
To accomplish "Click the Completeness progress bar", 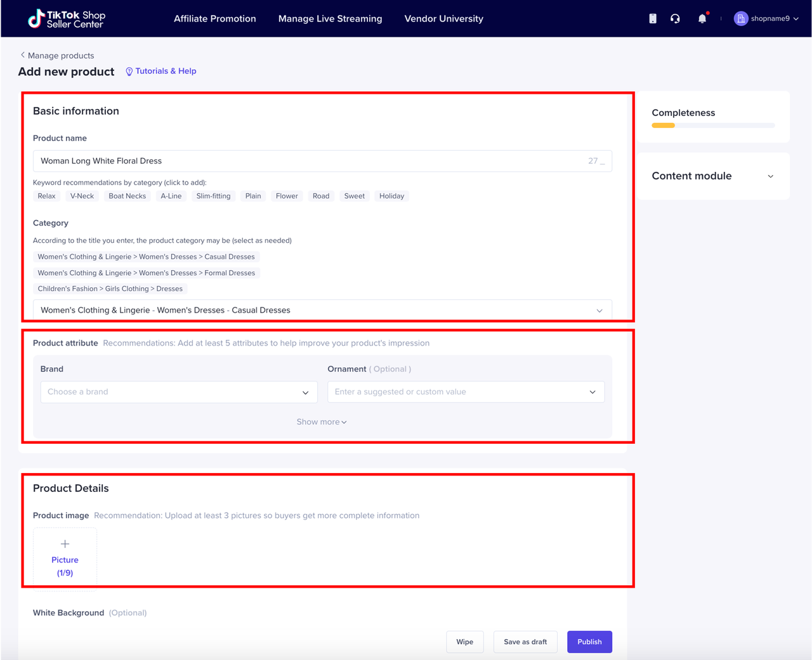I will [713, 126].
